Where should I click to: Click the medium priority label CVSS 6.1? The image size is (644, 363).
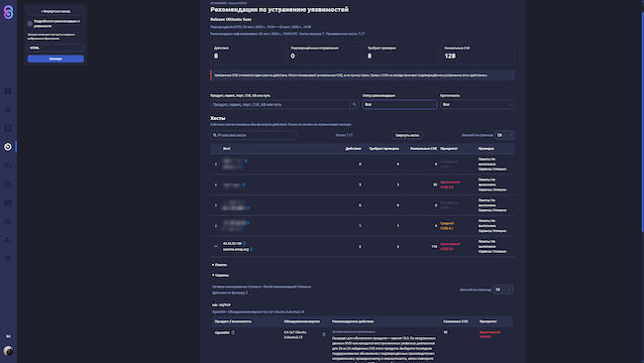(x=447, y=226)
